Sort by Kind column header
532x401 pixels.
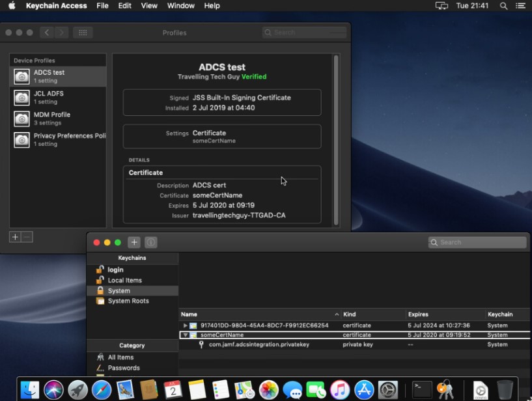[x=373, y=314]
